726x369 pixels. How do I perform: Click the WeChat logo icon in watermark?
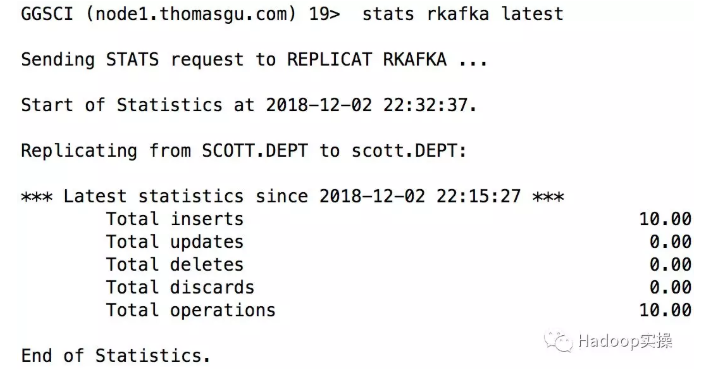click(558, 342)
